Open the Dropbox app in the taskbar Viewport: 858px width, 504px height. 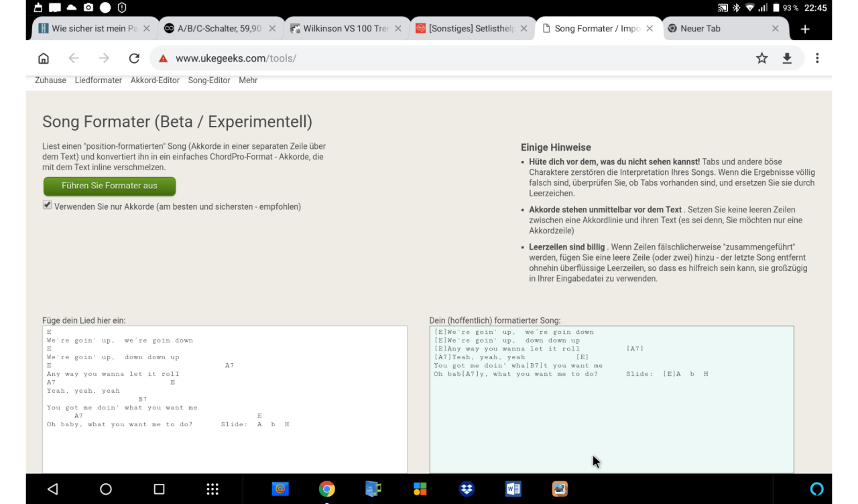(467, 489)
